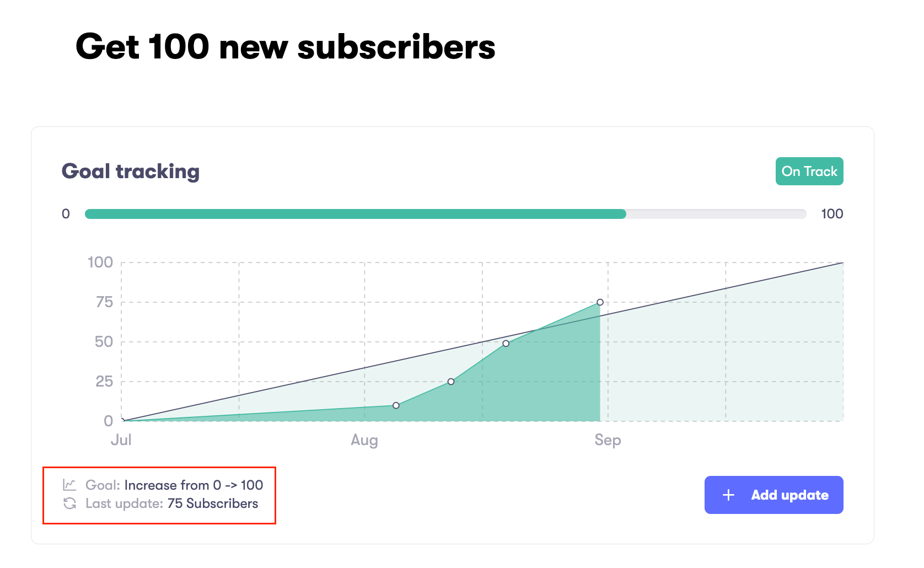Select the data point near 50 subscribers
The width and height of the screenshot is (924, 568).
click(x=506, y=344)
